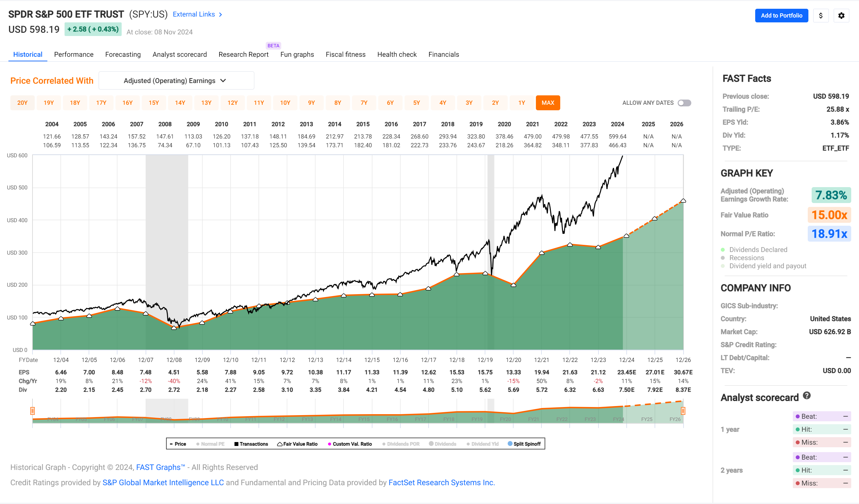Image resolution: width=859 pixels, height=504 pixels.
Task: Toggle Fair Value Ratio in legend
Action: click(297, 444)
